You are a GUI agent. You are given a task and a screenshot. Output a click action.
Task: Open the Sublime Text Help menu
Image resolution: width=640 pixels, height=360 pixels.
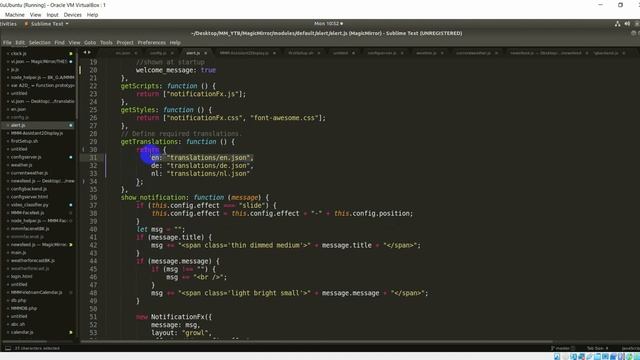(175, 42)
